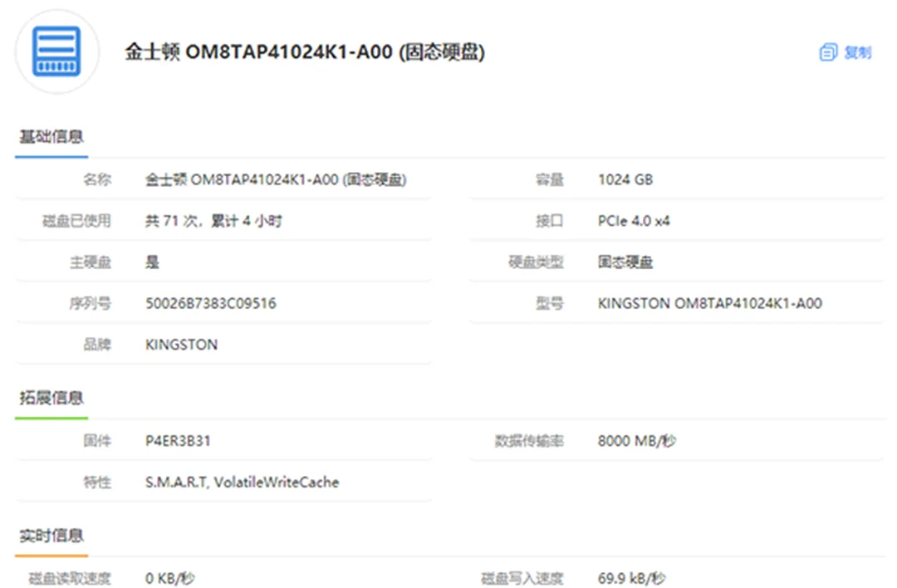Click the disk read speed 0 KB/秒
This screenshot has height=588, width=897.
coord(169,578)
